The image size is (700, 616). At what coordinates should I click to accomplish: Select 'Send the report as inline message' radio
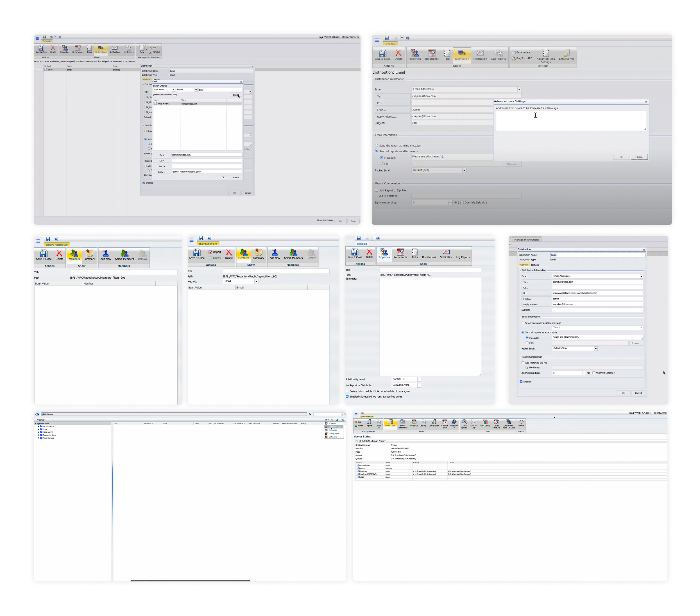[x=376, y=146]
